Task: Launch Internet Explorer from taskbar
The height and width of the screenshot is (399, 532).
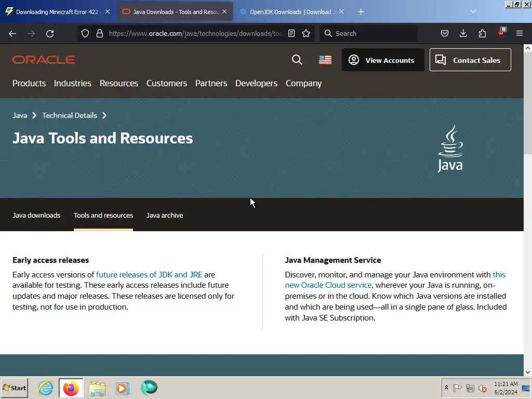Action: click(46, 388)
